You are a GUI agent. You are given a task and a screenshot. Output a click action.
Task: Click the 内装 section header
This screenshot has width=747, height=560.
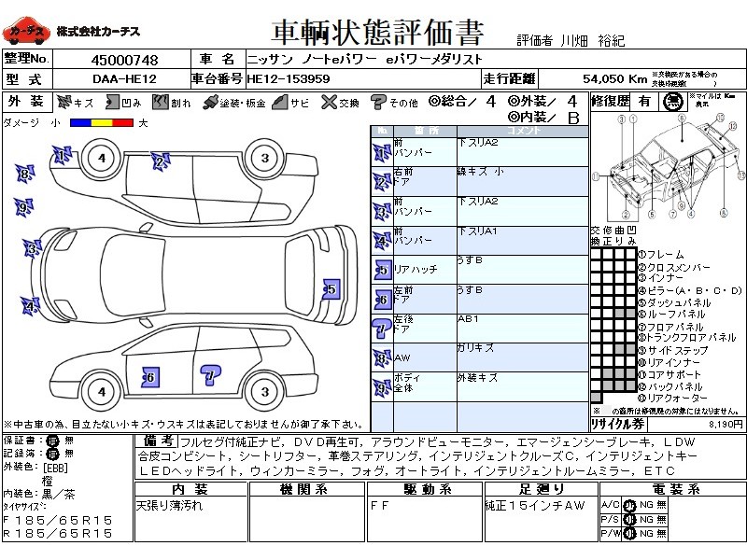190,489
